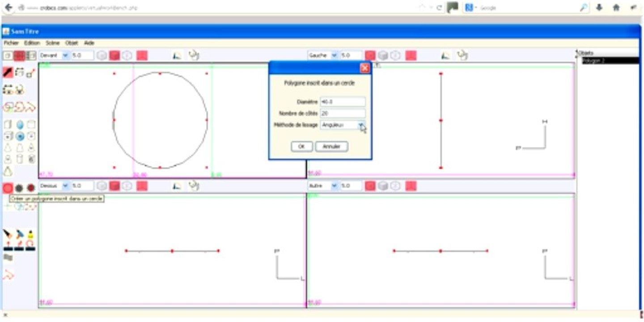This screenshot has height=322, width=644.
Task: Select Polygon 2 in the Objets list
Action: tap(610, 60)
